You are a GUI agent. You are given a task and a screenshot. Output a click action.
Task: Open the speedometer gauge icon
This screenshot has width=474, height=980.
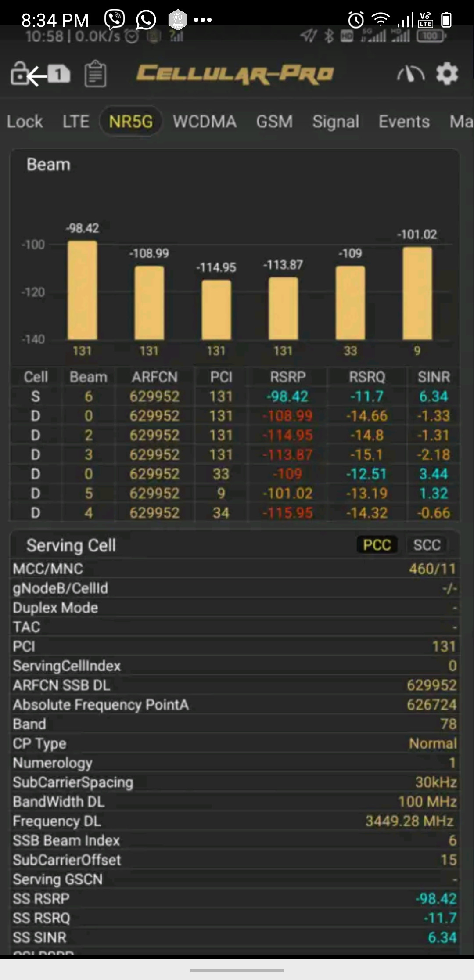pyautogui.click(x=410, y=74)
